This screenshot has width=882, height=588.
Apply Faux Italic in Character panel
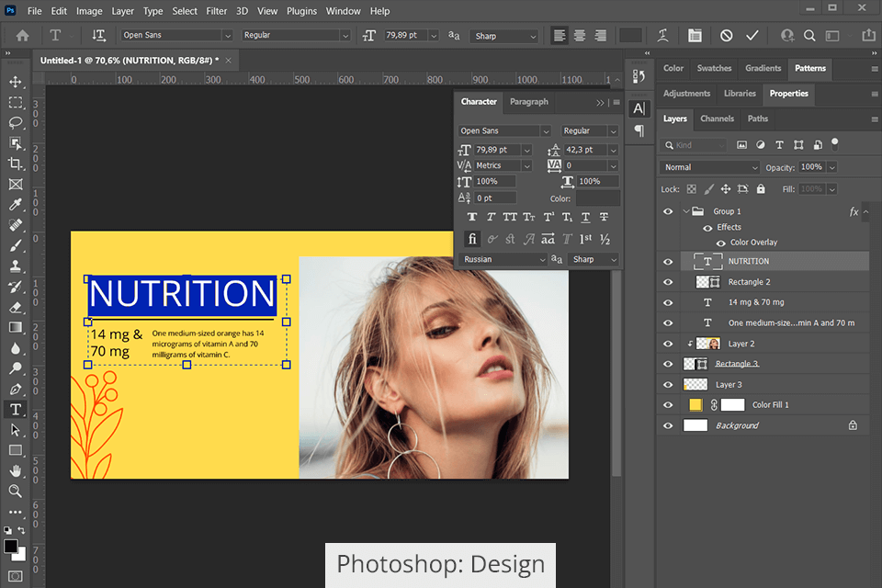tap(491, 217)
